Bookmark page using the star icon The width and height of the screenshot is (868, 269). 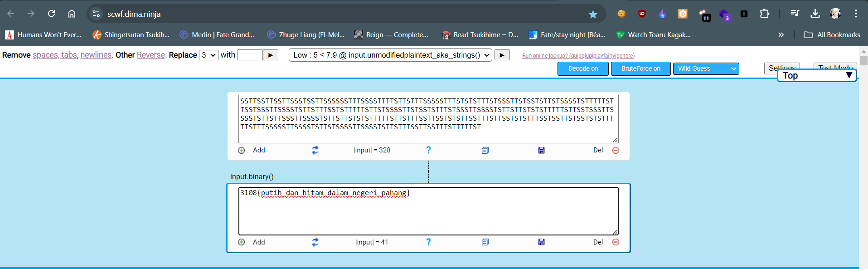(593, 14)
